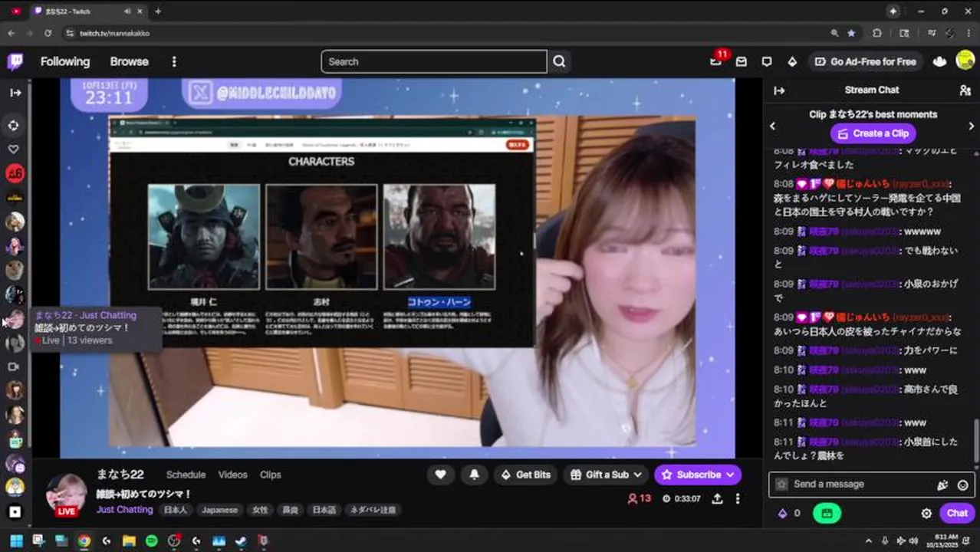Screen dimensions: 980x552
Task: Open the Just Chatting category link
Action: [x=124, y=510]
